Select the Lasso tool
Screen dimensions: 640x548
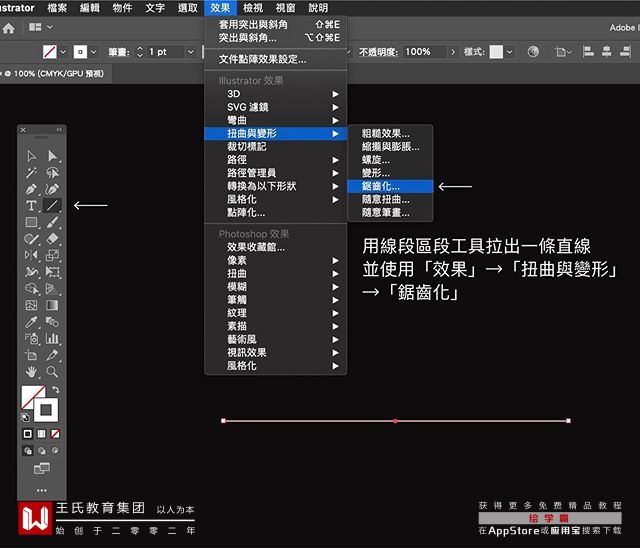point(52,173)
